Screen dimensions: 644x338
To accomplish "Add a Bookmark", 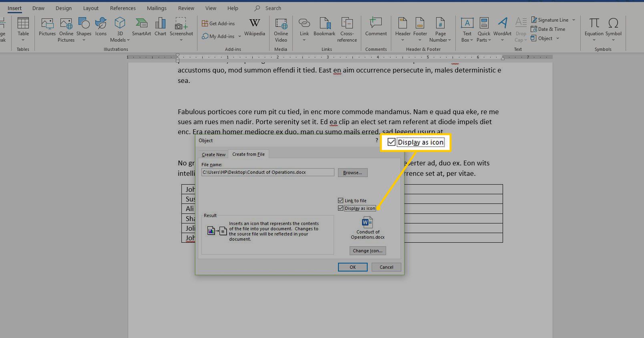I will (x=324, y=28).
